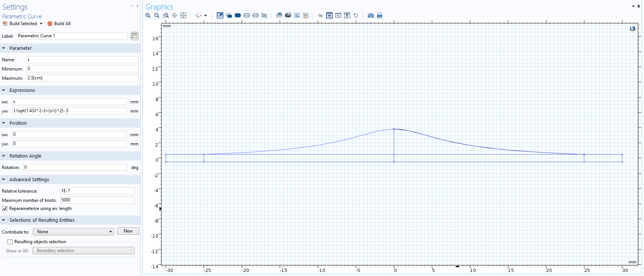The width and height of the screenshot is (644, 276).
Task: Click the Zoom In icon in Graphics toolbar
Action: [148, 15]
